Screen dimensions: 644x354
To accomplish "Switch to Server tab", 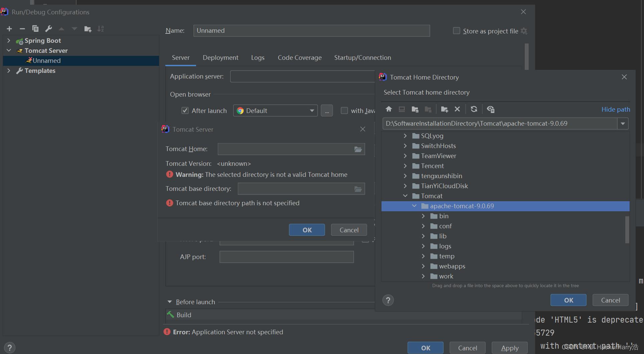I will click(181, 57).
